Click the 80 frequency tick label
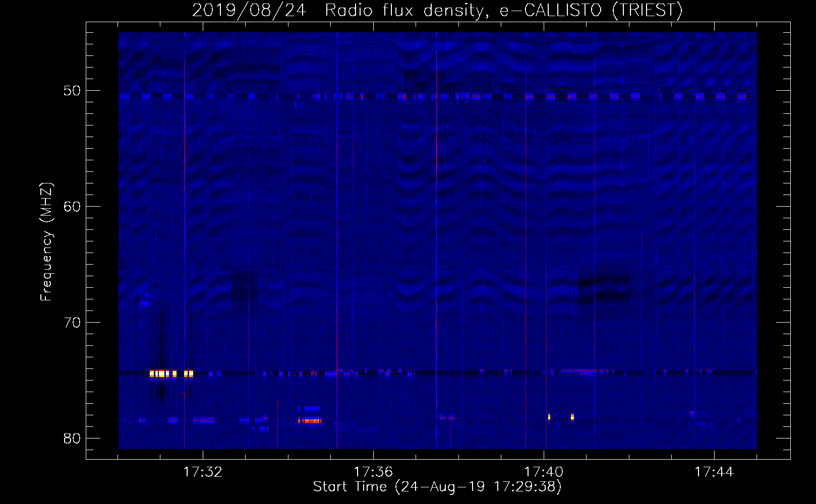Viewport: 816px width, 504px height. pyautogui.click(x=72, y=438)
